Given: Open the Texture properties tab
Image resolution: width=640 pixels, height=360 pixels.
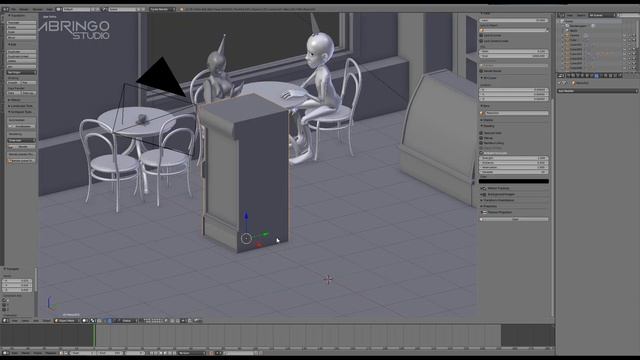Looking at the screenshot, I should coord(610,76).
